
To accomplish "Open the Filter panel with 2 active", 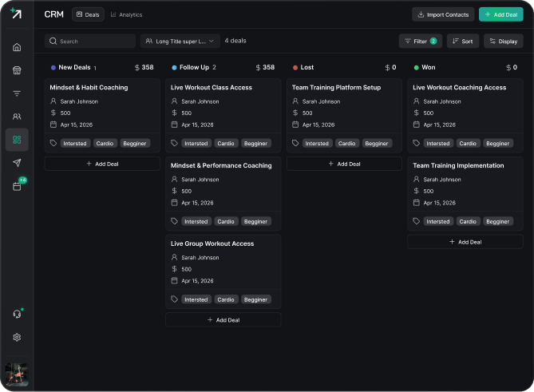I will pos(421,42).
